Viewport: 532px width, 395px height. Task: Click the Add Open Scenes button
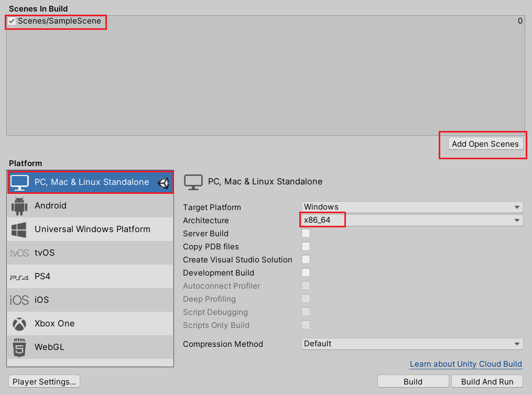[485, 144]
